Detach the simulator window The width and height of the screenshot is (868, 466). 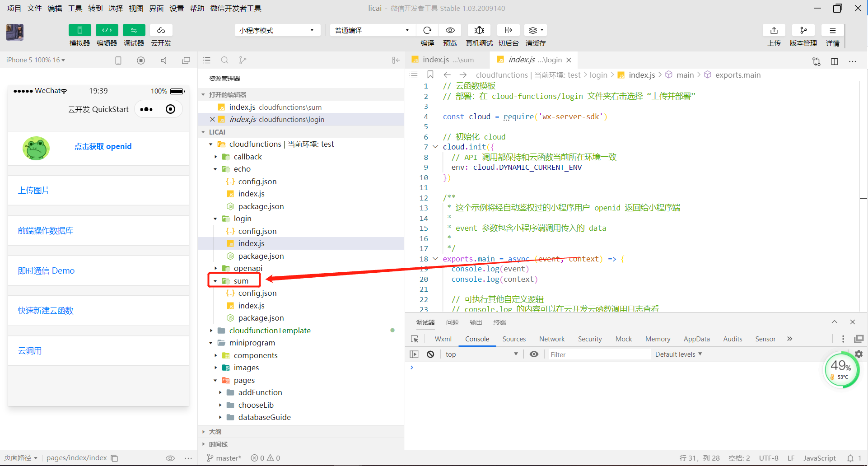click(x=186, y=61)
